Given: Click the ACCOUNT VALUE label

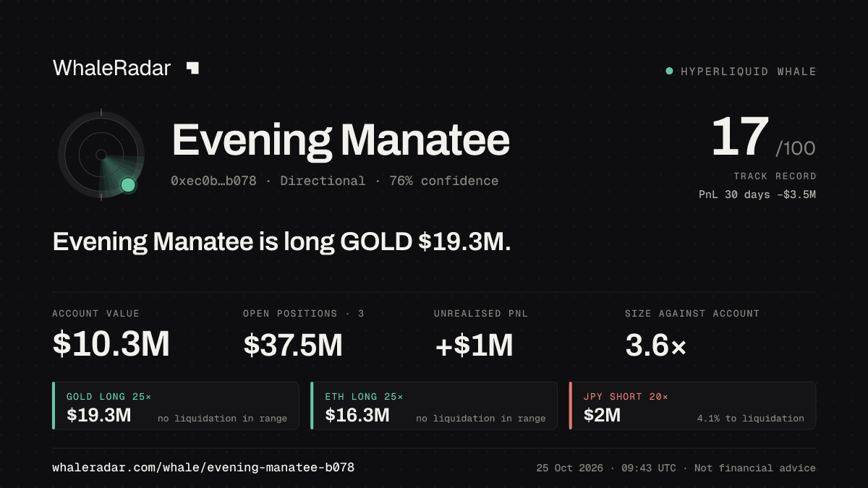Looking at the screenshot, I should [96, 314].
